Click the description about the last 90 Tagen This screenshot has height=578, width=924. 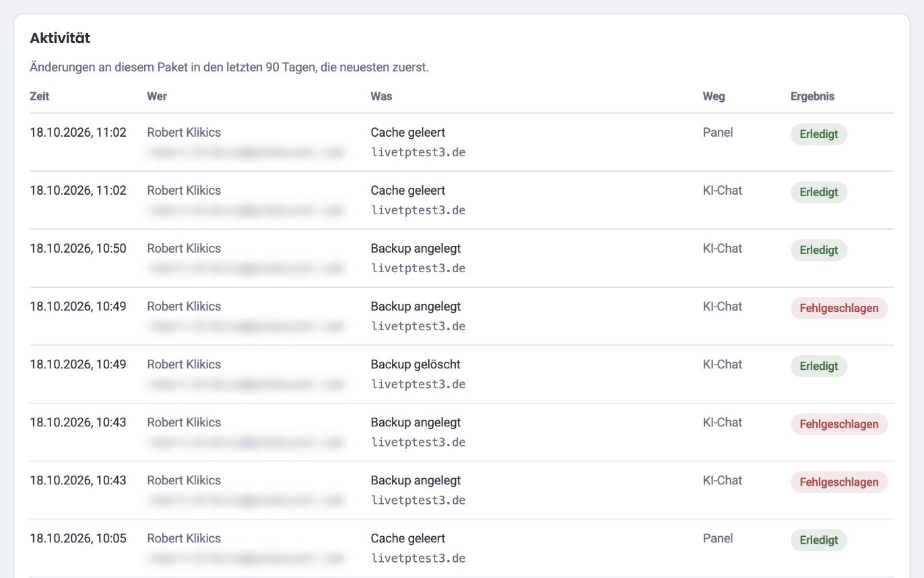click(230, 68)
